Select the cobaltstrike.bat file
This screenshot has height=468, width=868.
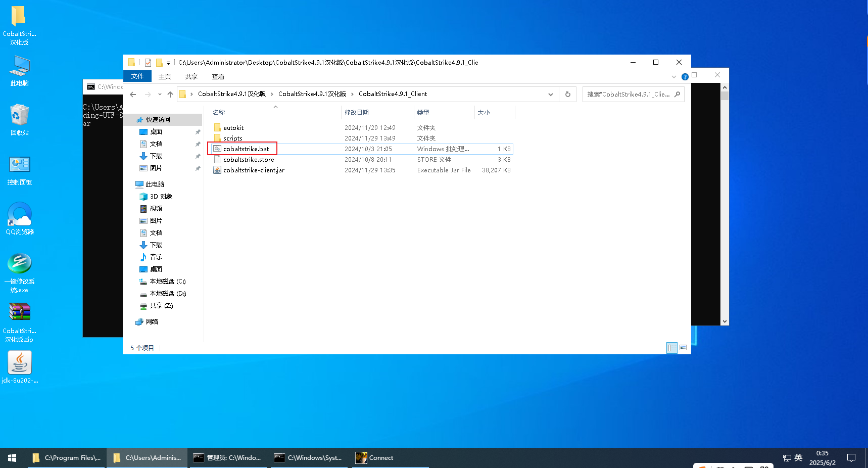pyautogui.click(x=246, y=149)
